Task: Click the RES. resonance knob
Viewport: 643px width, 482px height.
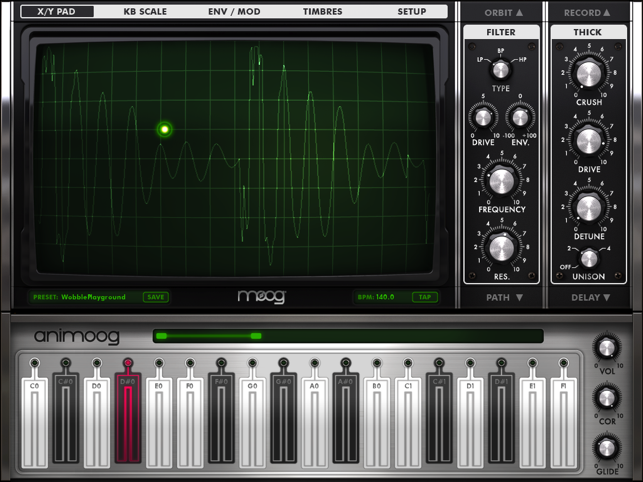Action: pyautogui.click(x=501, y=247)
